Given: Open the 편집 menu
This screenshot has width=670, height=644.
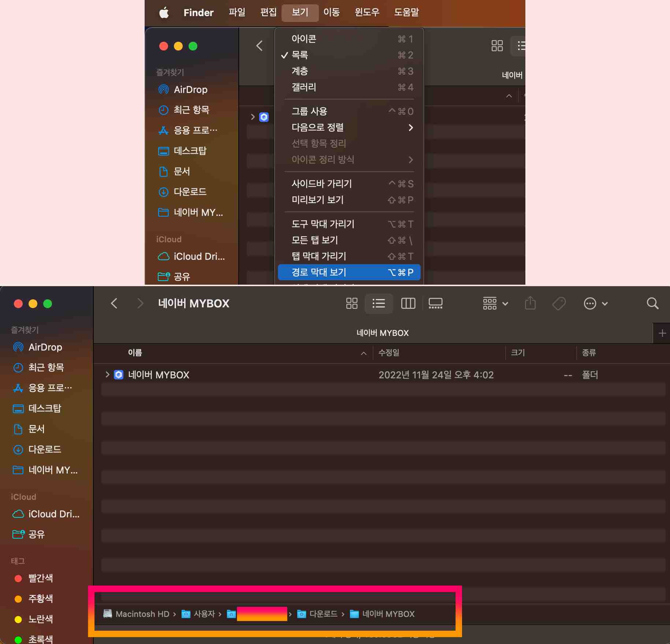Looking at the screenshot, I should [268, 12].
